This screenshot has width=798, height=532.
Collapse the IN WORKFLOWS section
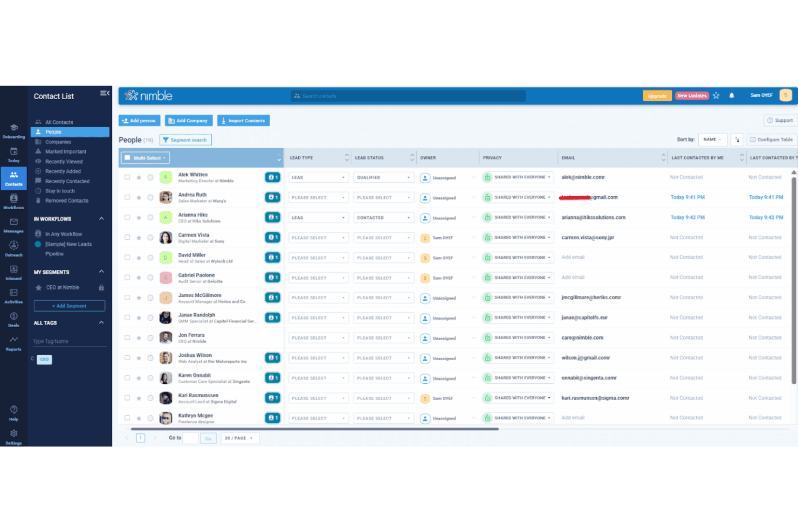[x=101, y=218]
